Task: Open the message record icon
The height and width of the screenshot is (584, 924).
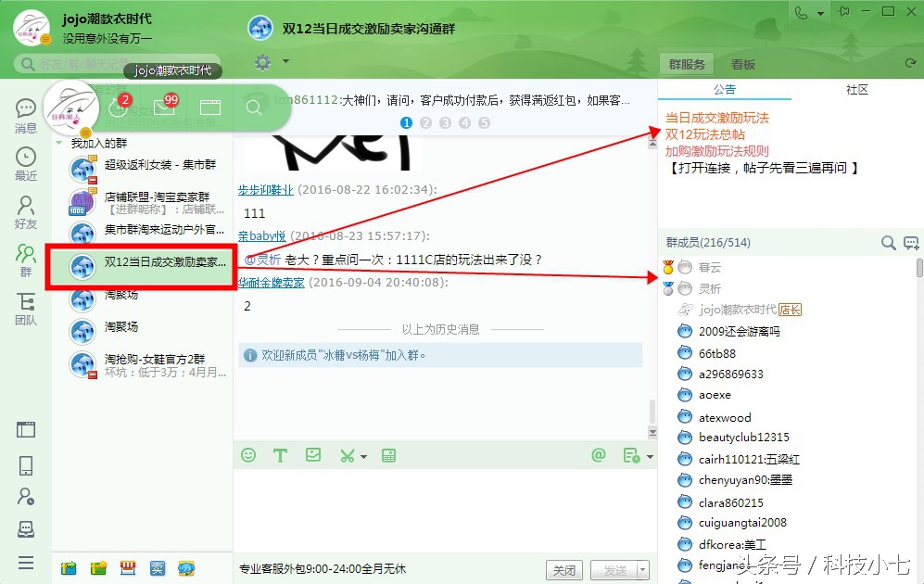Action: pyautogui.click(x=629, y=454)
